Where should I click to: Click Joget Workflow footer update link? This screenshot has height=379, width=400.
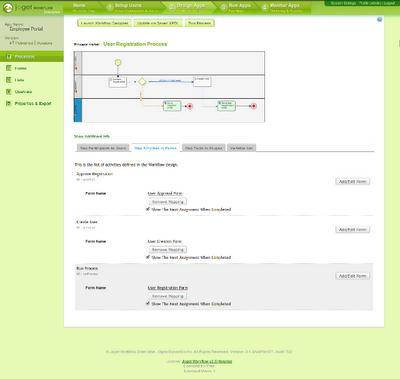(x=207, y=361)
